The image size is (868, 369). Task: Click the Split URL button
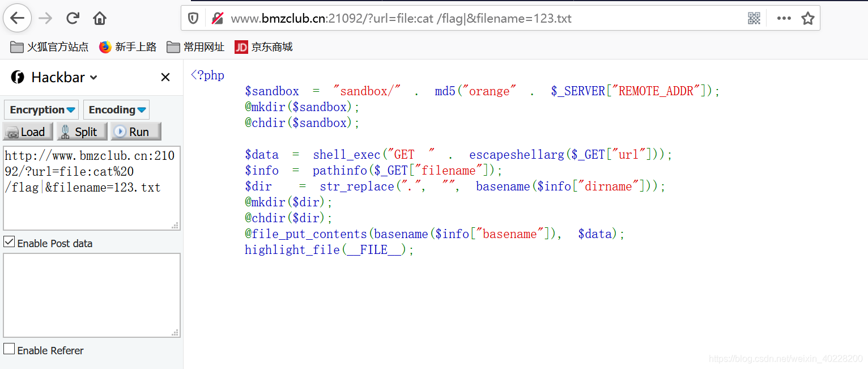[x=82, y=132]
